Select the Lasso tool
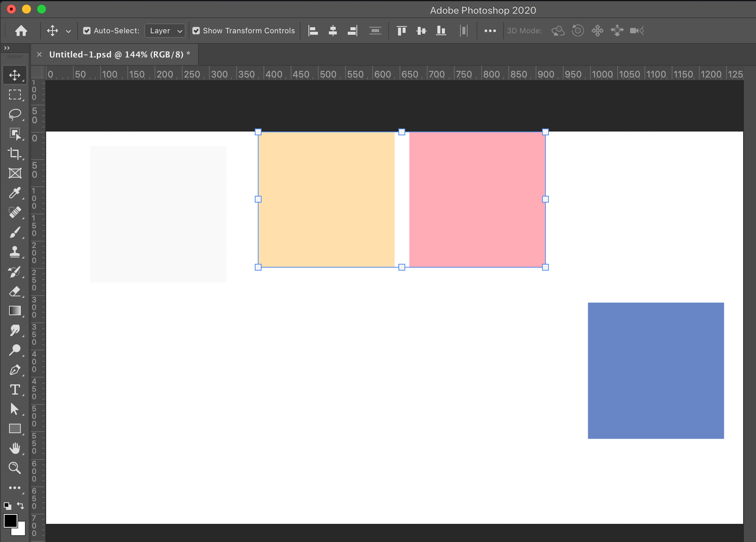 tap(15, 114)
